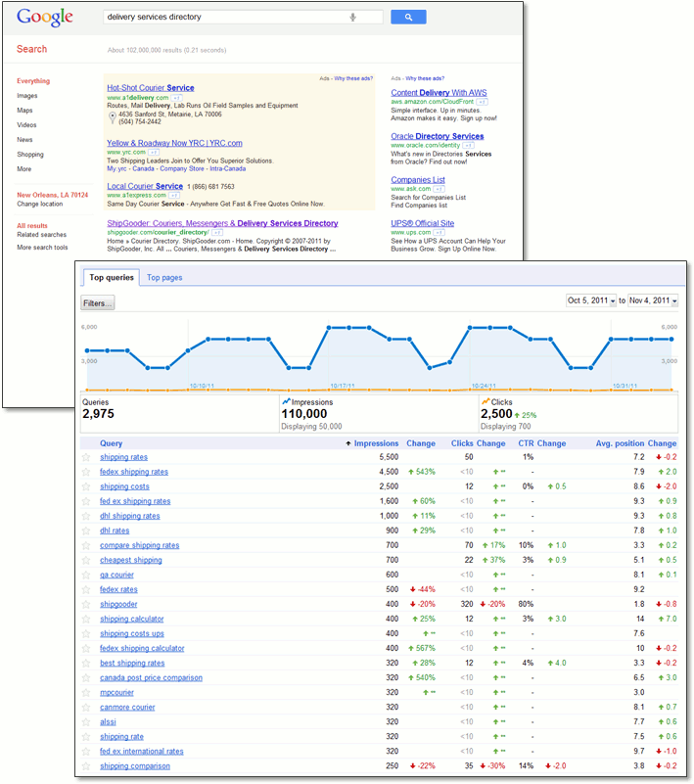Viewport: 694px width, 784px height.
Task: Open 'fedex shipping calculator' query link
Action: 142,649
